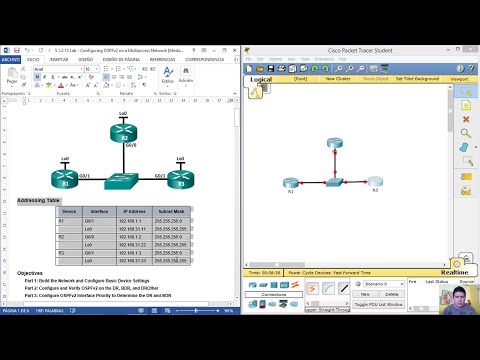Screen dimensions: 480x360
Task: Open Custom Devices Dialog icon in Packet Tracer
Action: 385,69
